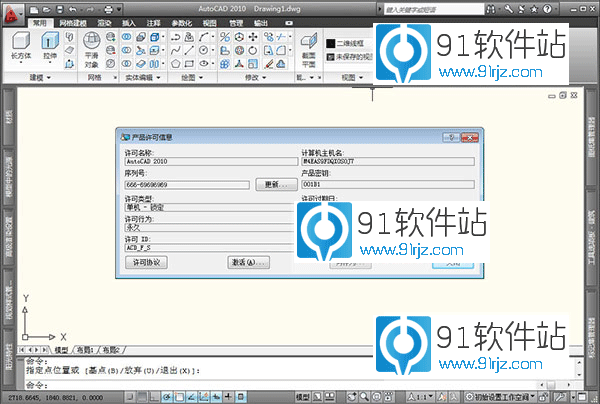Screen dimensions: 600x404
Task: Click the 更新... button in license dialog
Action: 276,185
